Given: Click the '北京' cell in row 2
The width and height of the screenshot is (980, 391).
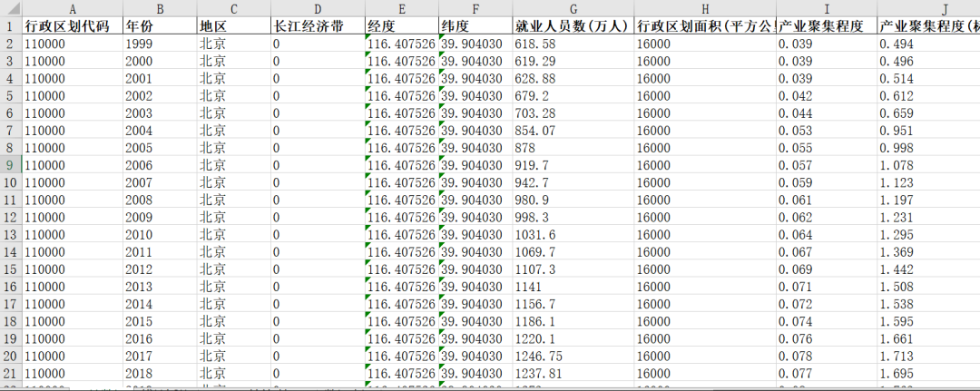Looking at the screenshot, I should (234, 44).
